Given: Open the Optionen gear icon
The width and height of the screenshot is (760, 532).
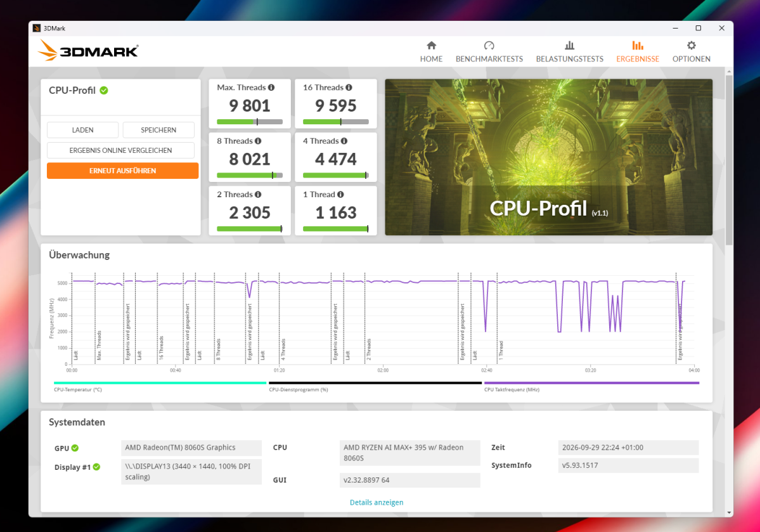Looking at the screenshot, I should 691,46.
